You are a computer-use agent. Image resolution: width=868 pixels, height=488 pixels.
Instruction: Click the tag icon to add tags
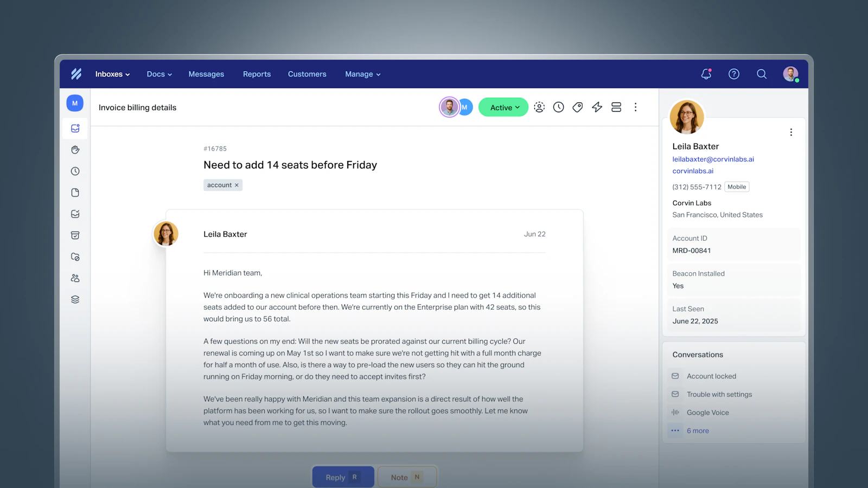click(577, 107)
